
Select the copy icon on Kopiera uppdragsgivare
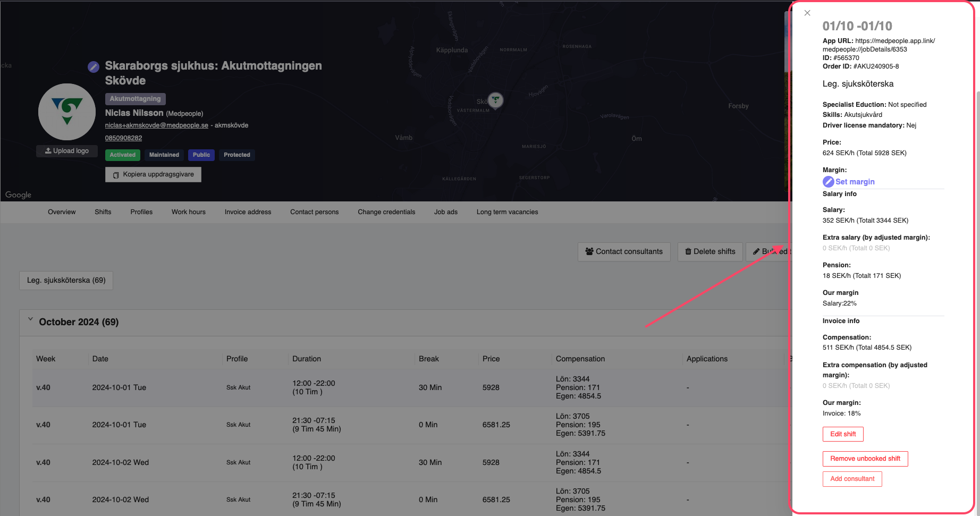[x=116, y=174]
